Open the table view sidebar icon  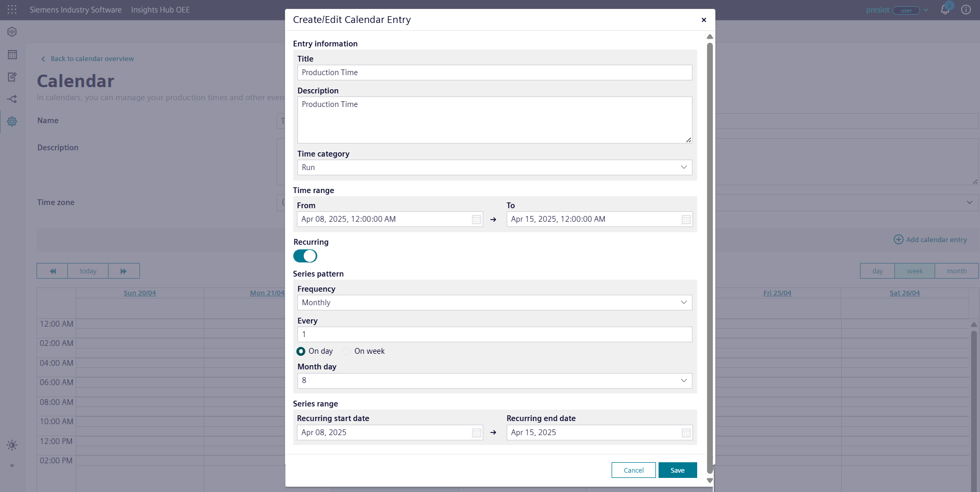tap(12, 54)
